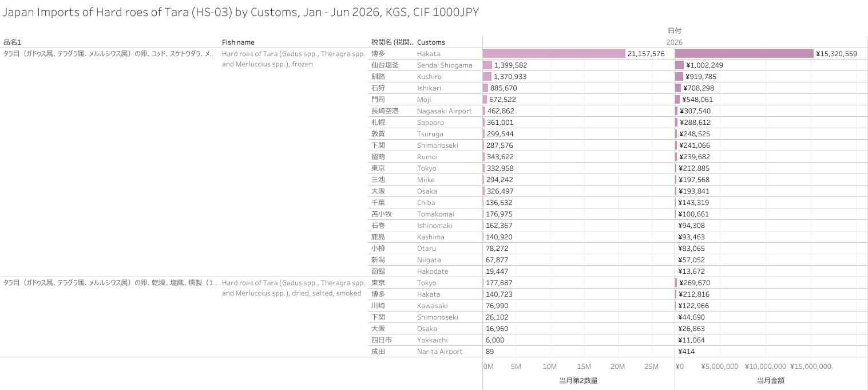Select the 'Sendai Shiogama' customs label
Viewport: 868px width, 390px height.
(445, 65)
